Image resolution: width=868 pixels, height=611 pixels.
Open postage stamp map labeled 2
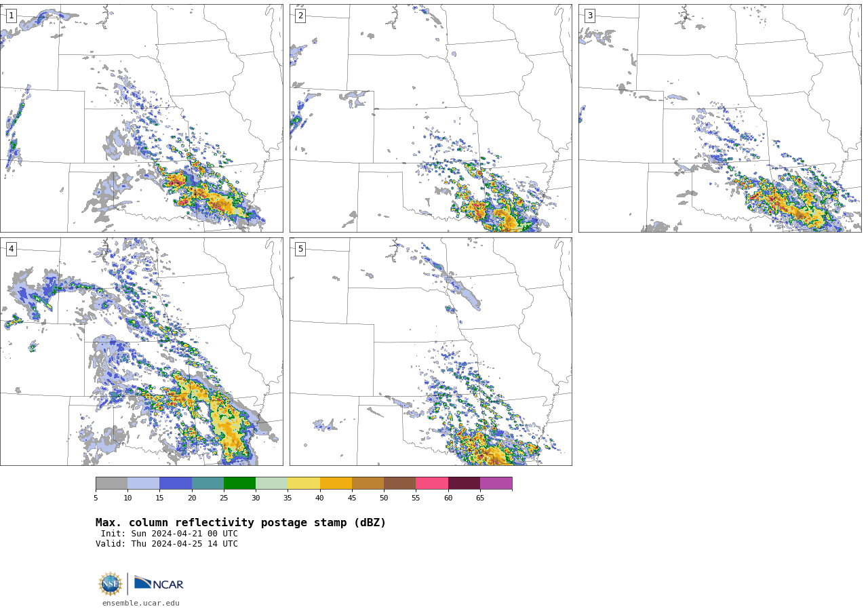[431, 118]
